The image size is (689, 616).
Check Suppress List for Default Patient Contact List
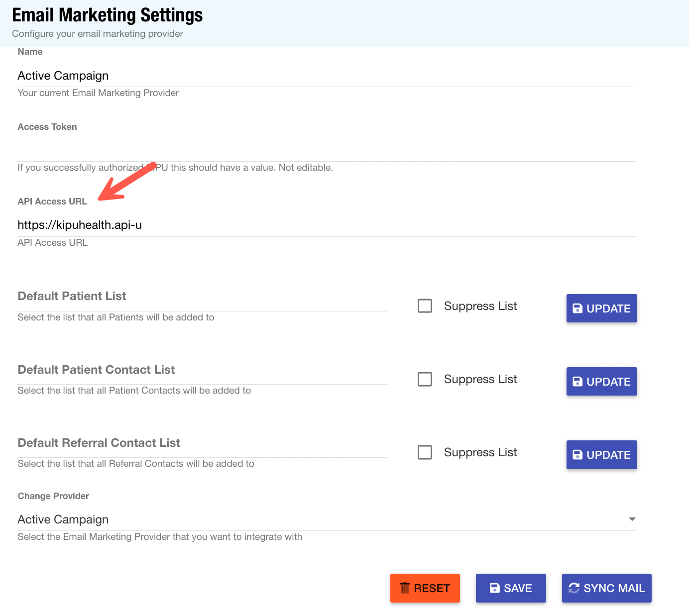(x=425, y=379)
